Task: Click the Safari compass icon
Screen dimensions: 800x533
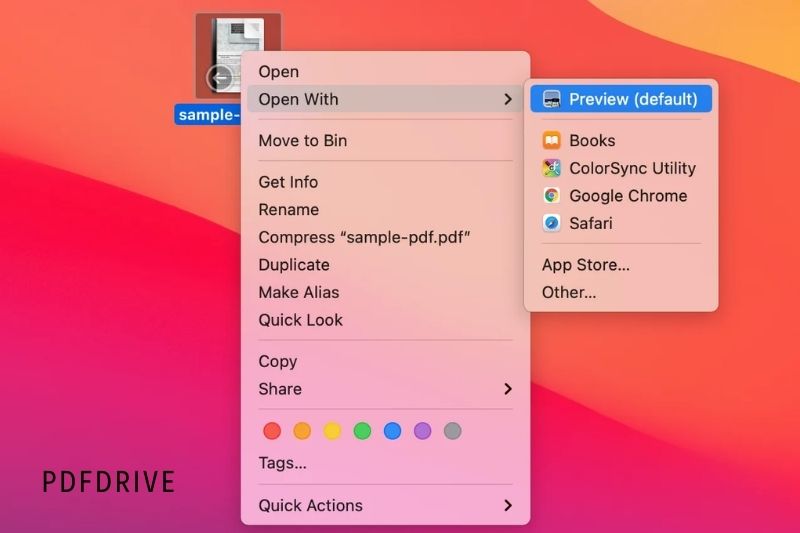Action: pyautogui.click(x=552, y=223)
